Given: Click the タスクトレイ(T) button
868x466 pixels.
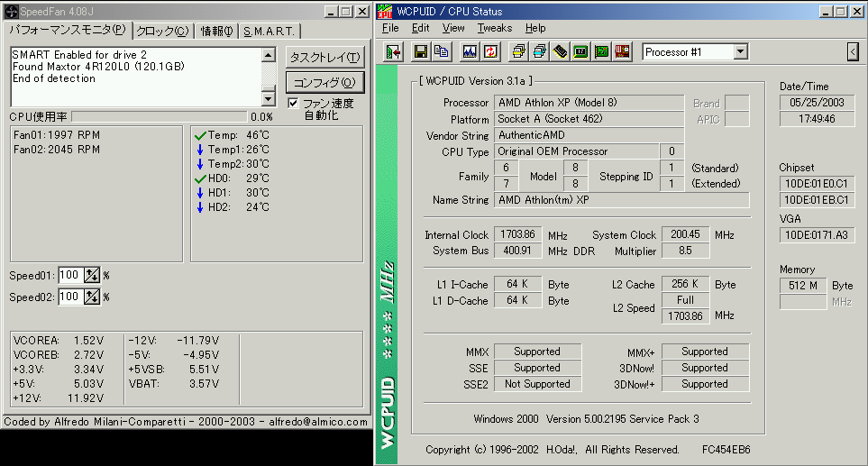Looking at the screenshot, I should (325, 57).
